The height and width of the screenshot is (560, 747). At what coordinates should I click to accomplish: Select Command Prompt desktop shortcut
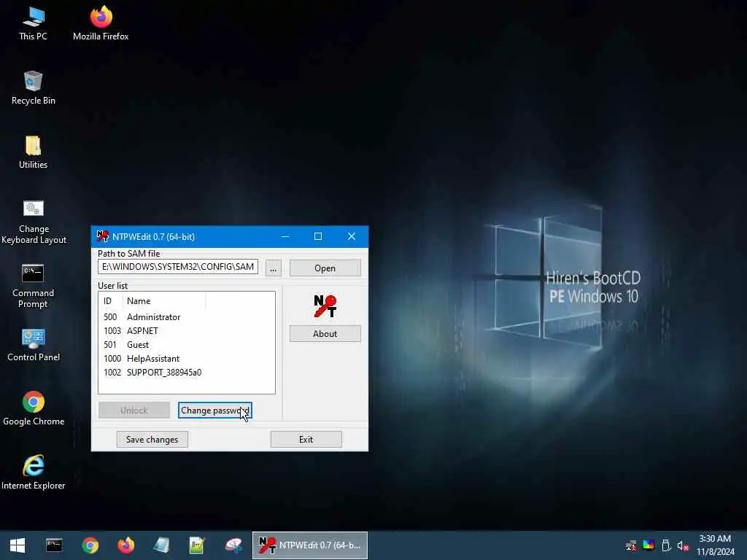(x=33, y=286)
